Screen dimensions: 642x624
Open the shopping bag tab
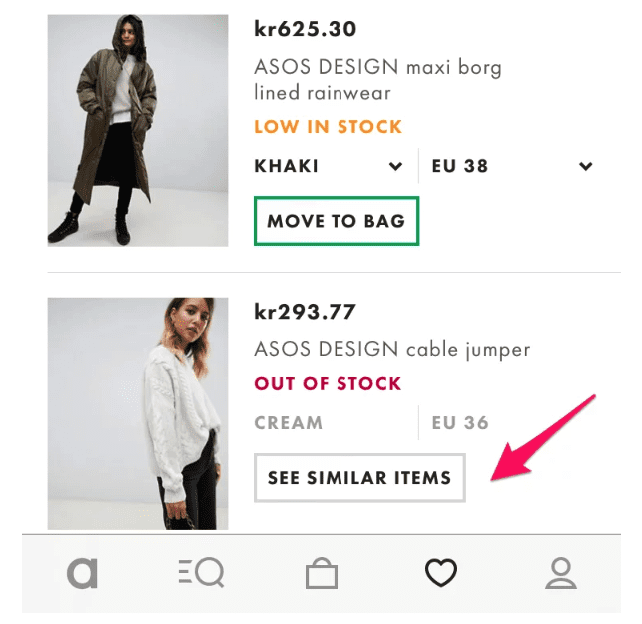coord(321,574)
